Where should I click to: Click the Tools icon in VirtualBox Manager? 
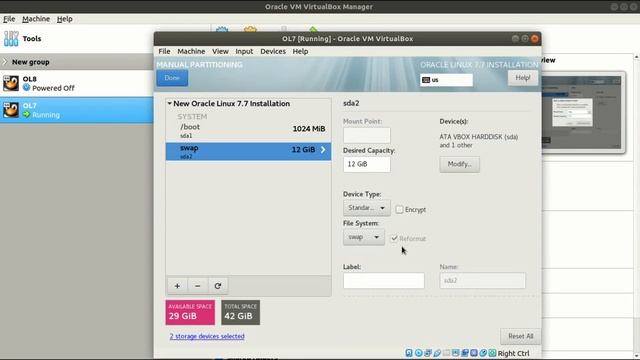pyautogui.click(x=11, y=39)
